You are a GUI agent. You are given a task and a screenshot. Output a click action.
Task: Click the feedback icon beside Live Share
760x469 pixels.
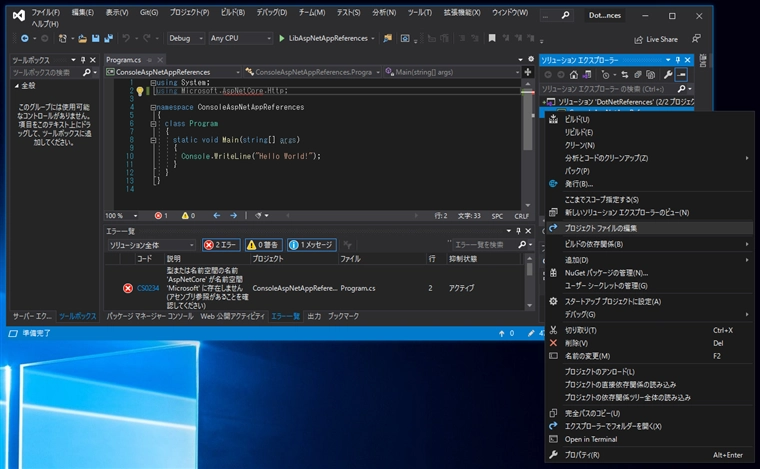pyautogui.click(x=697, y=38)
